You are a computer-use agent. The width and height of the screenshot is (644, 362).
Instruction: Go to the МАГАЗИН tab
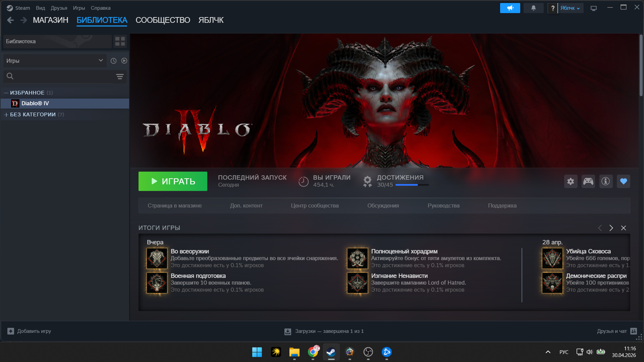[x=51, y=20]
